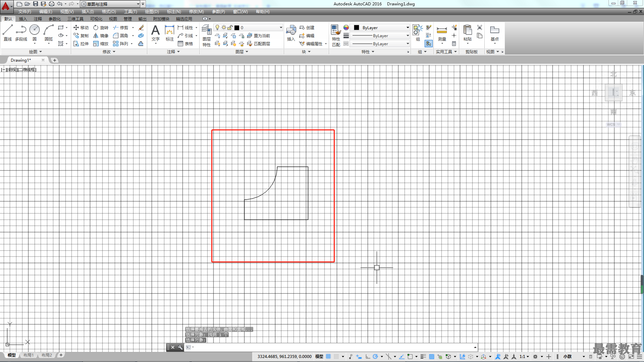Open Match Properties (特性匹配) tool

(x=336, y=36)
